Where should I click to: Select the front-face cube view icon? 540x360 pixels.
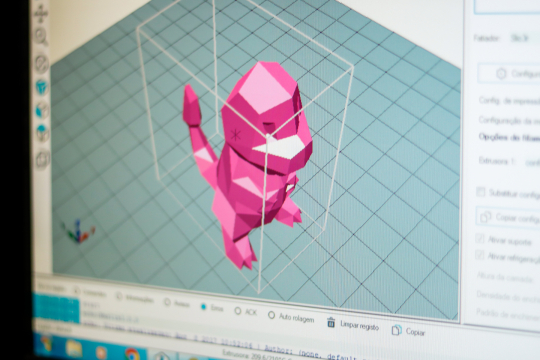42,110
